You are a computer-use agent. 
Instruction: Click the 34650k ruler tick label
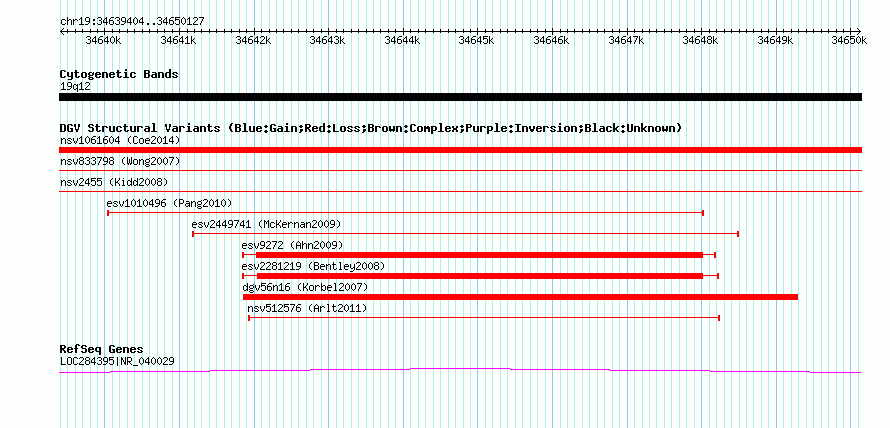pyautogui.click(x=850, y=40)
